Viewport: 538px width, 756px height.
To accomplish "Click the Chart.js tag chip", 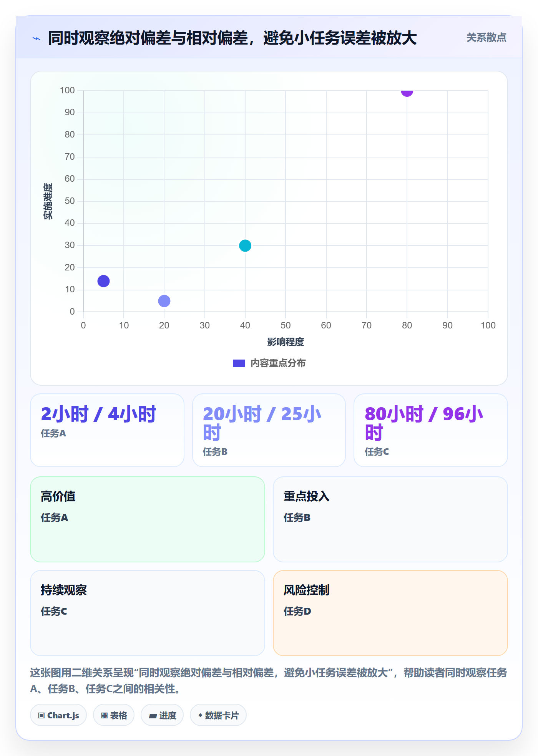I will pyautogui.click(x=58, y=715).
